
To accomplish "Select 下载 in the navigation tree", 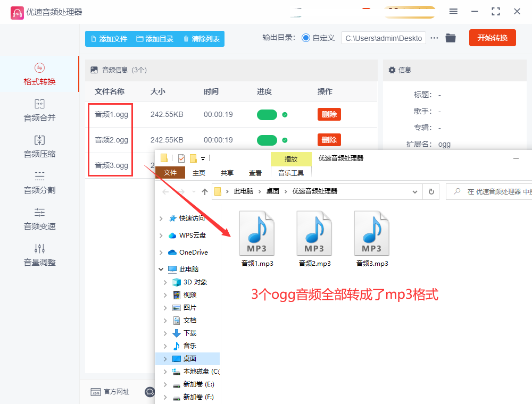I will coord(190,333).
